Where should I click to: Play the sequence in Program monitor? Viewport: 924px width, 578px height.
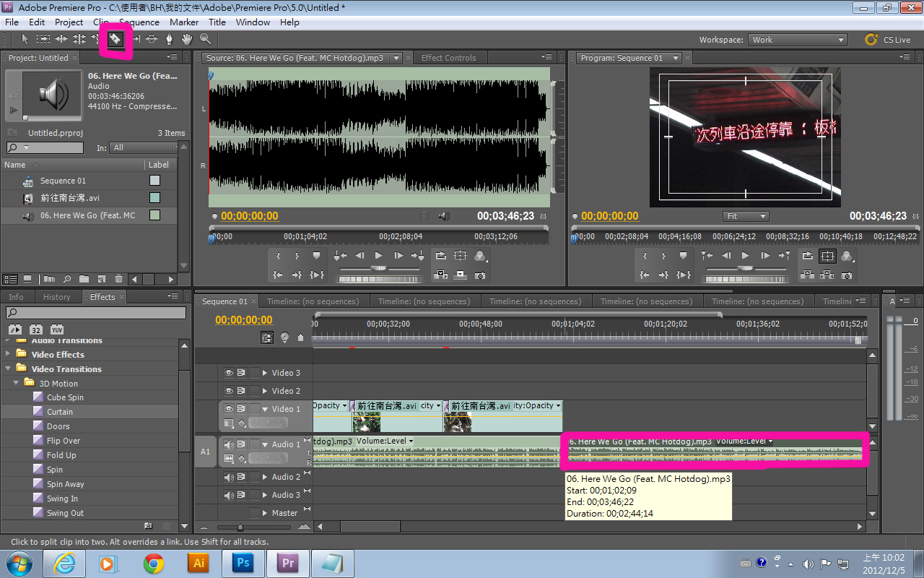pos(746,256)
